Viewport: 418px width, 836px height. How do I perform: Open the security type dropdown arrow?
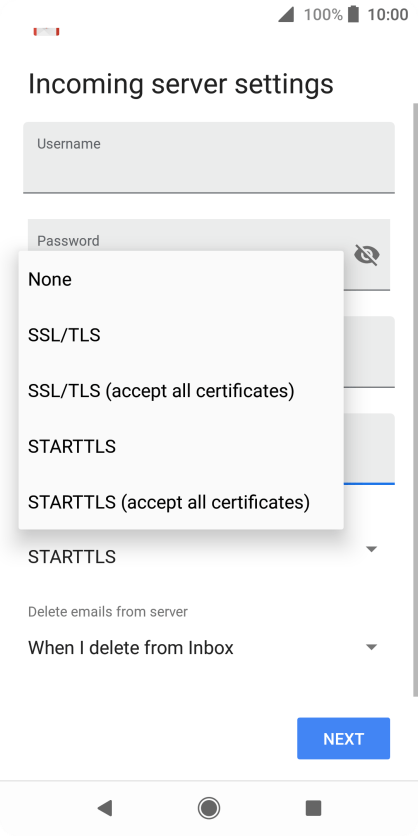coord(372,549)
